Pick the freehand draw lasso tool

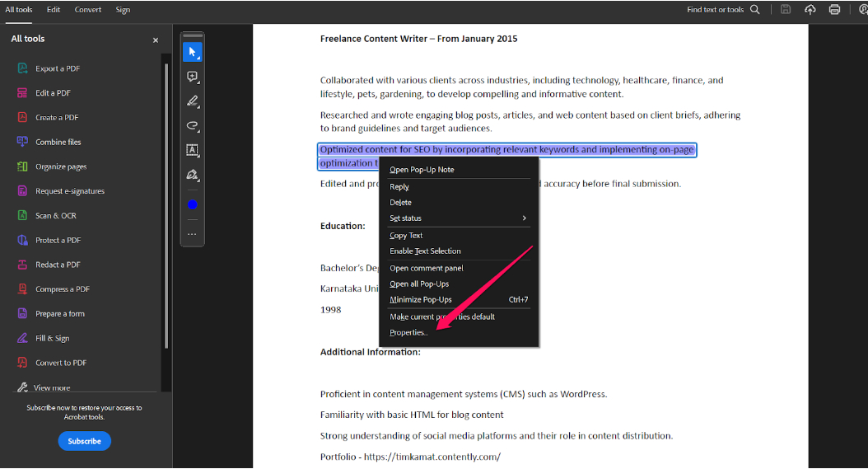(x=192, y=126)
